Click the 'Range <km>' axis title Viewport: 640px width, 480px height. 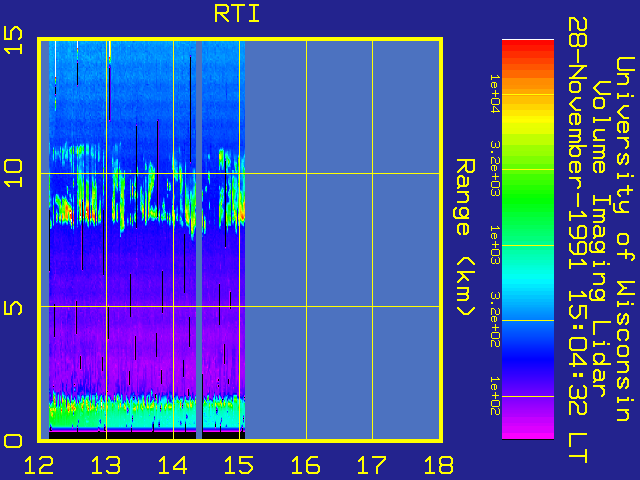[x=465, y=238]
